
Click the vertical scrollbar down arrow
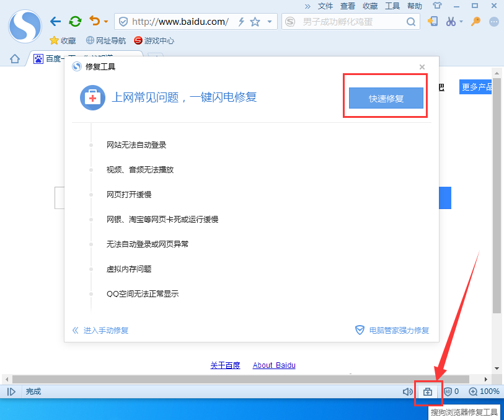(x=497, y=369)
